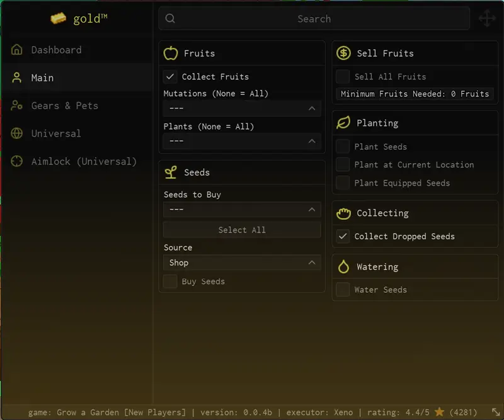The height and width of the screenshot is (420, 504).
Task: Open the Mutations (None = All) dropdown
Action: (242, 108)
